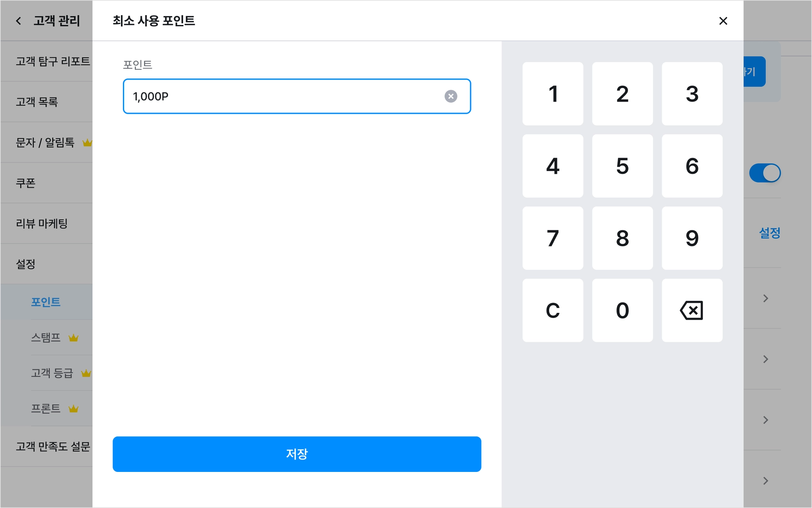Open the bottom-most chevron row on the right
The image size is (812, 508).
tap(766, 481)
